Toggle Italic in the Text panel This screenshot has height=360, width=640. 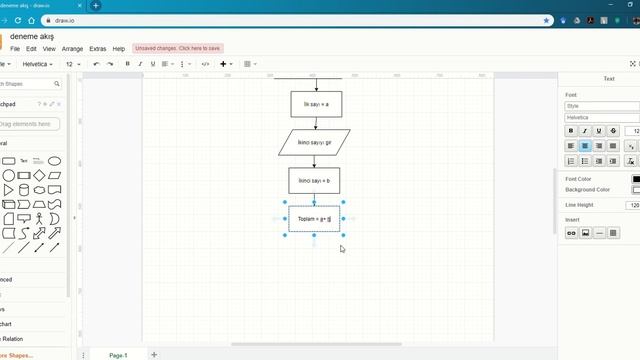pos(585,131)
